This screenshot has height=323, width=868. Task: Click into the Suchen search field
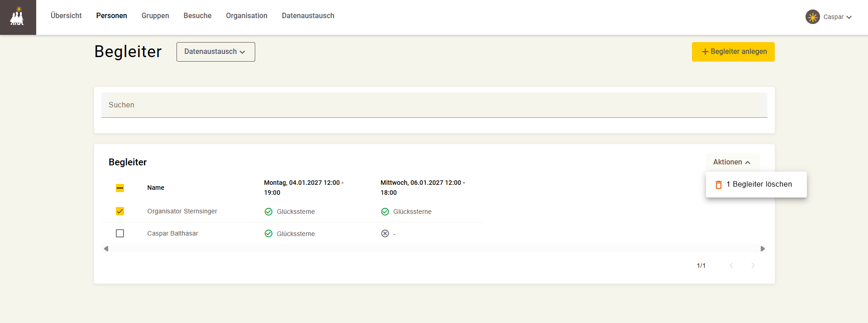pos(434,105)
